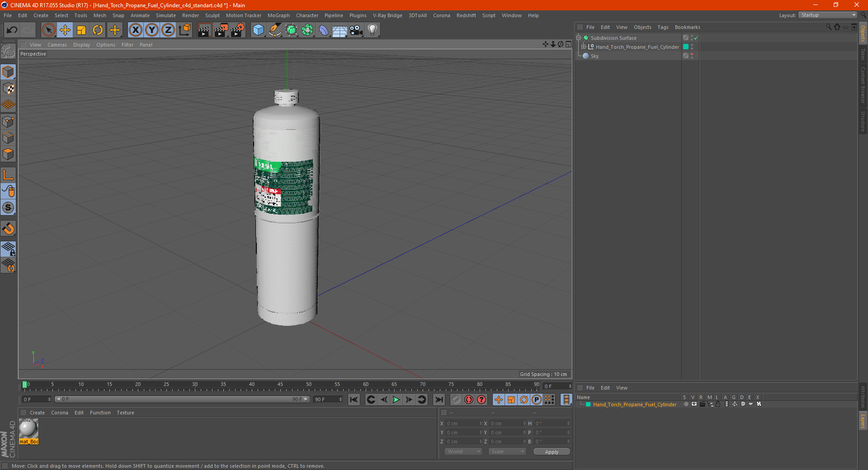This screenshot has height=470, width=868.
Task: Toggle Enable Axis mode
Action: coord(8,175)
